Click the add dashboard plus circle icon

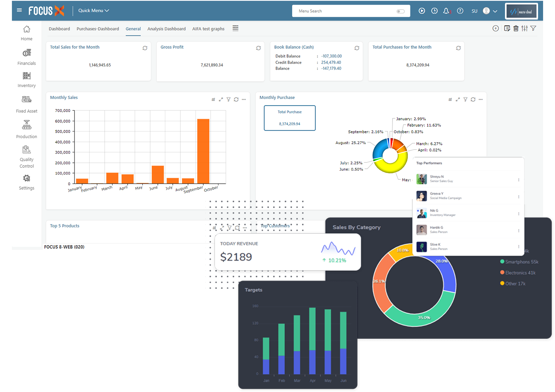pyautogui.click(x=496, y=28)
